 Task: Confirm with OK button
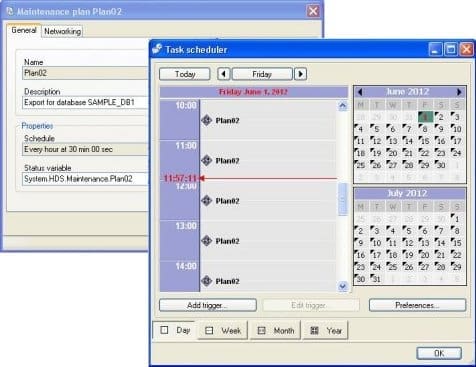pyautogui.click(x=439, y=353)
